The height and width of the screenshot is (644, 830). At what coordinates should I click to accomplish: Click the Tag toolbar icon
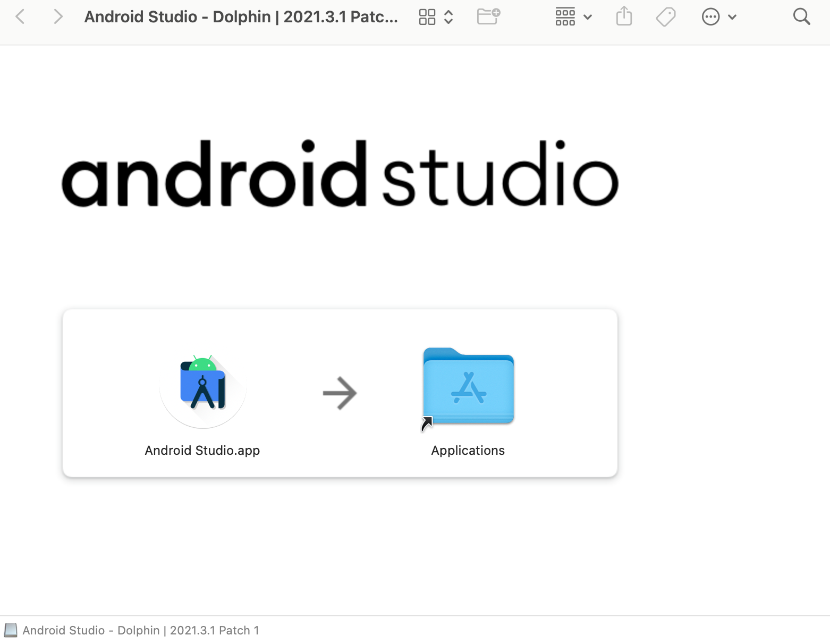666,17
